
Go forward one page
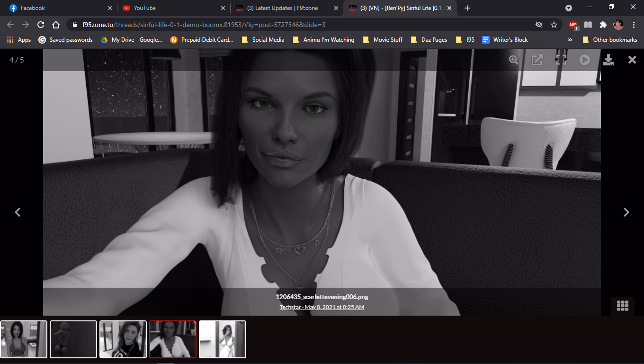(26, 25)
